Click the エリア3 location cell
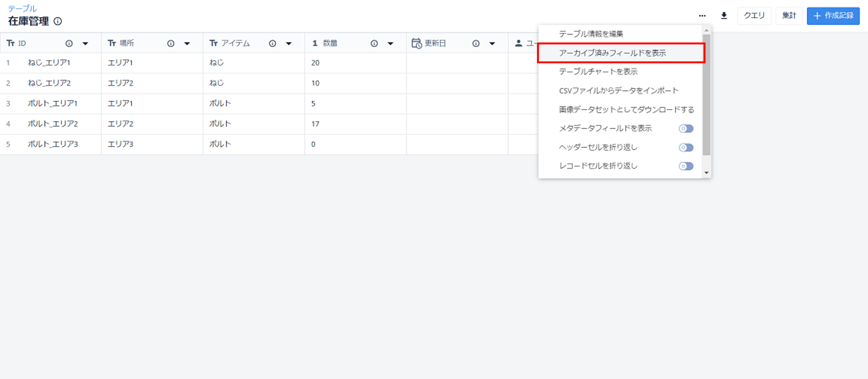Image resolution: width=868 pixels, height=379 pixels. [152, 144]
